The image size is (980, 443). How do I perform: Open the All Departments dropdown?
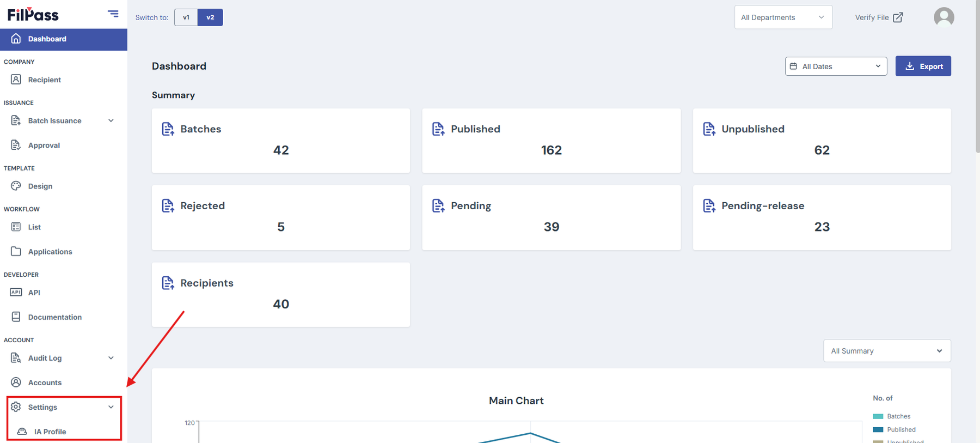click(783, 17)
